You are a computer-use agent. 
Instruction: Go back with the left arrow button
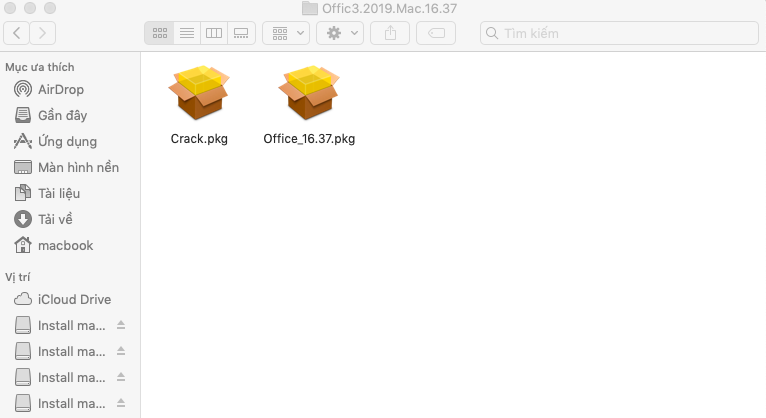(x=16, y=33)
